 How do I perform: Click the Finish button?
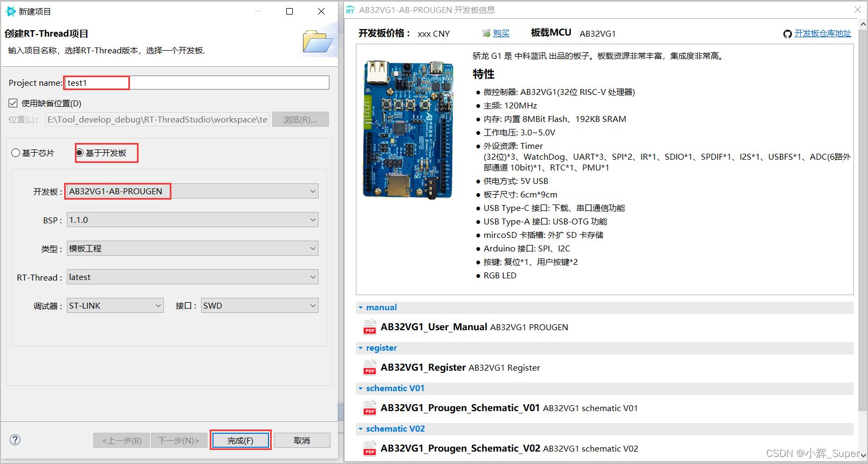click(x=240, y=440)
